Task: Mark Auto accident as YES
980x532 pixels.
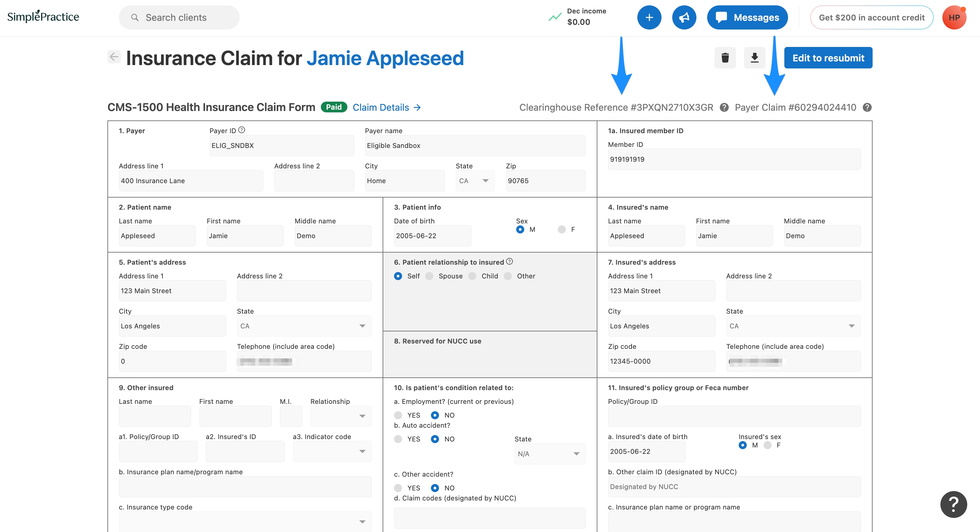Action: 398,439
